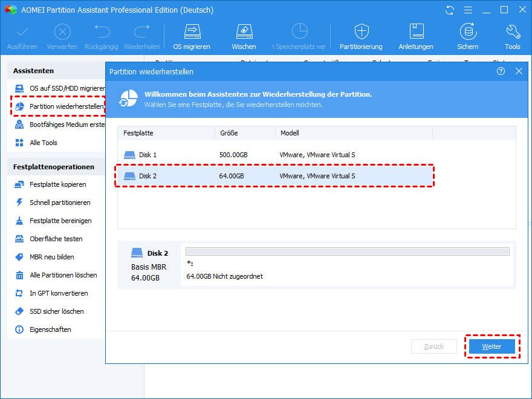The width and height of the screenshot is (532, 399).
Task: Click the refresh icon in title bar
Action: click(x=450, y=10)
